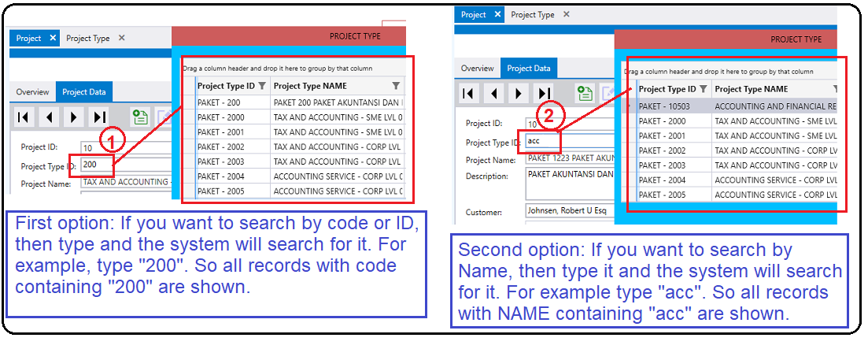Select PAKET - 200 row in left grid
868x360 pixels.
pyautogui.click(x=299, y=102)
